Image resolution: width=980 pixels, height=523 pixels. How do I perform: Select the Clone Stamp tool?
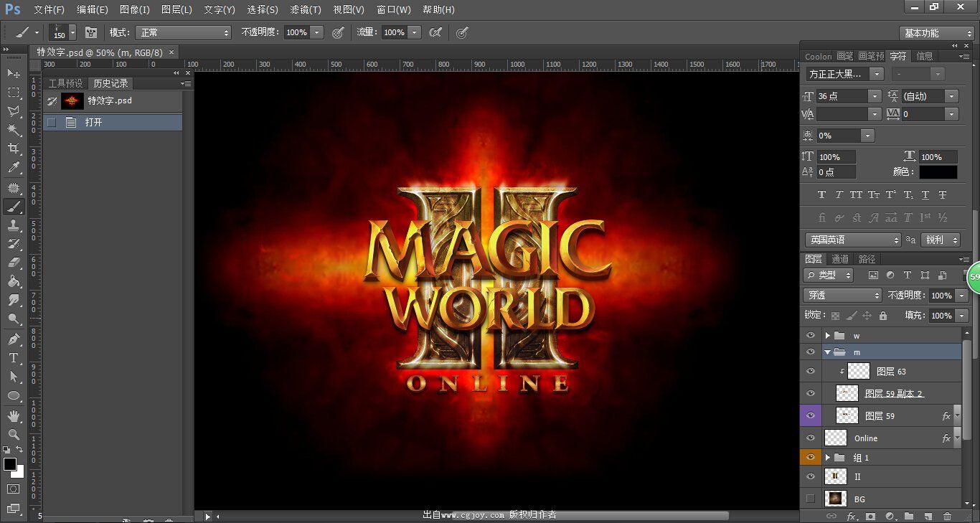click(14, 225)
